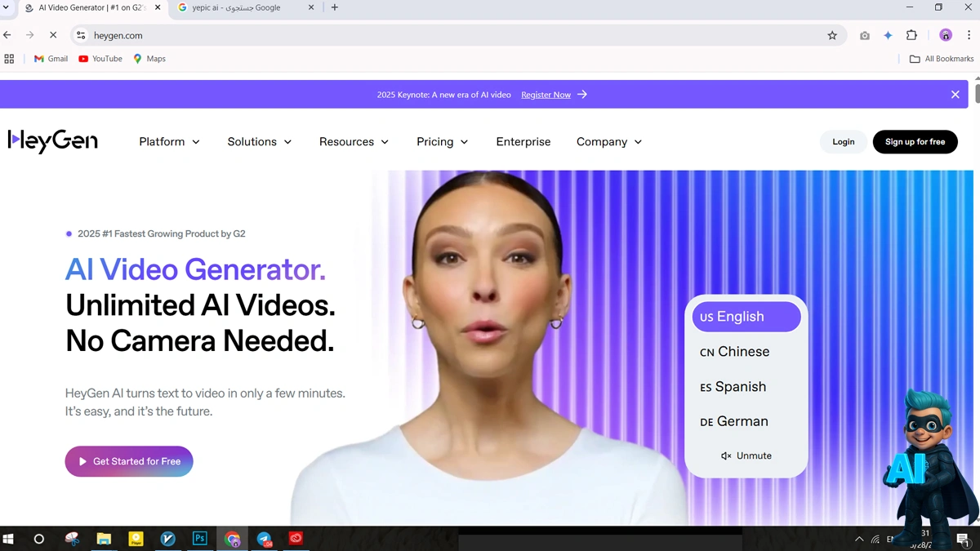The width and height of the screenshot is (980, 551).
Task: Open the notification center
Action: 963,540
